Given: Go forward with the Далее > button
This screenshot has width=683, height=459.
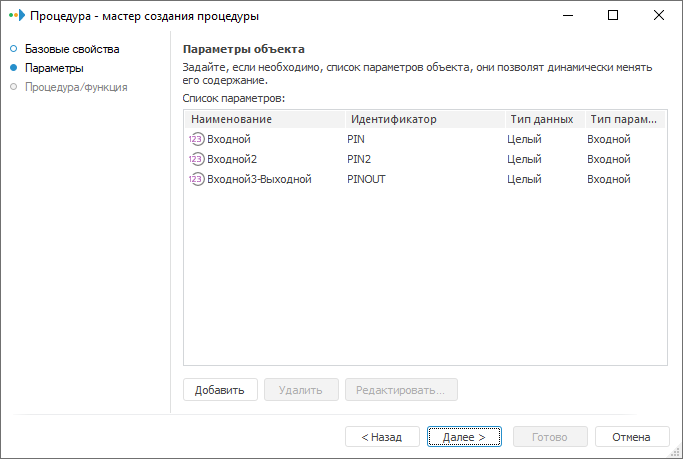Looking at the screenshot, I should (464, 437).
